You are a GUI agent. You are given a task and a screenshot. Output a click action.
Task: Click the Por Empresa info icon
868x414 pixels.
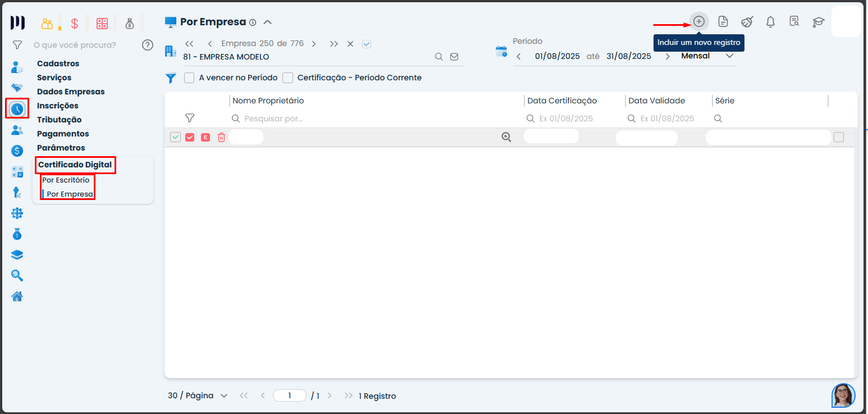(253, 22)
